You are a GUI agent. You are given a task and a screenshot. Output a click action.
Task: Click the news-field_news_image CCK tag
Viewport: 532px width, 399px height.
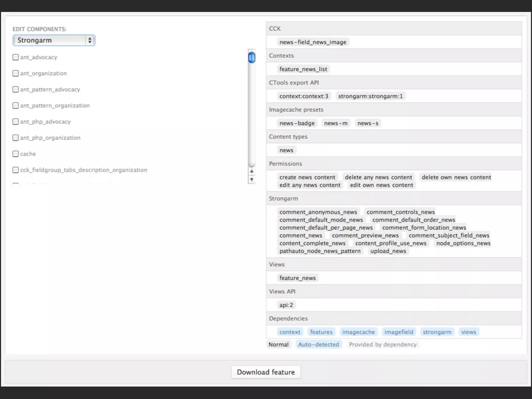tap(313, 42)
